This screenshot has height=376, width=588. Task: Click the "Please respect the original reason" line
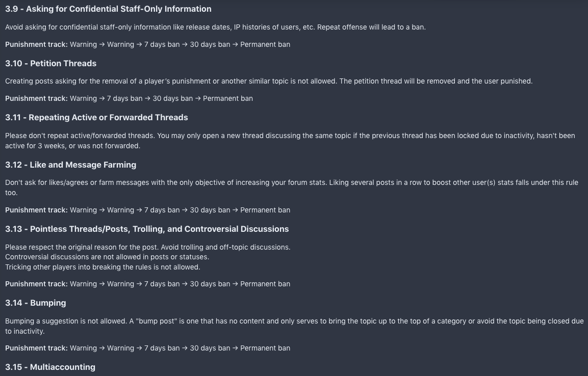(148, 247)
